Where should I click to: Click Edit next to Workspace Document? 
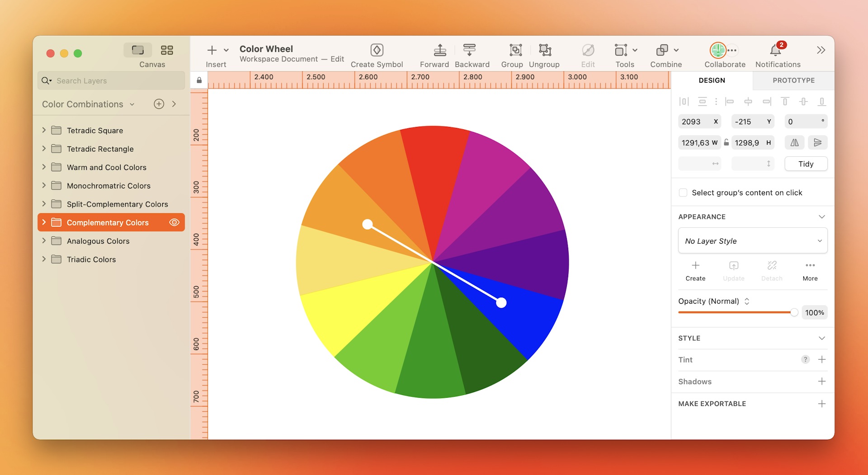pyautogui.click(x=337, y=59)
